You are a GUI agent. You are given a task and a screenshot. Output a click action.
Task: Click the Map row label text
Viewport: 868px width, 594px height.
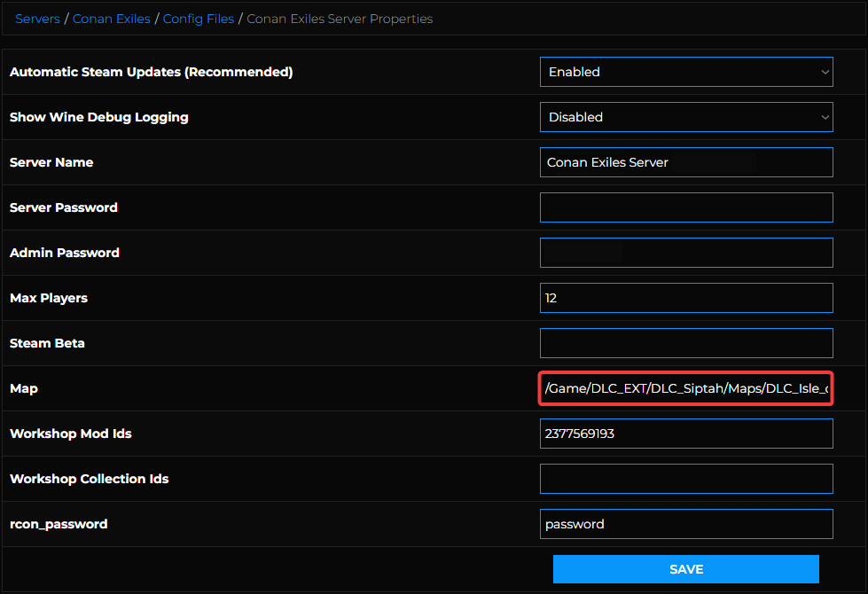[x=23, y=388]
